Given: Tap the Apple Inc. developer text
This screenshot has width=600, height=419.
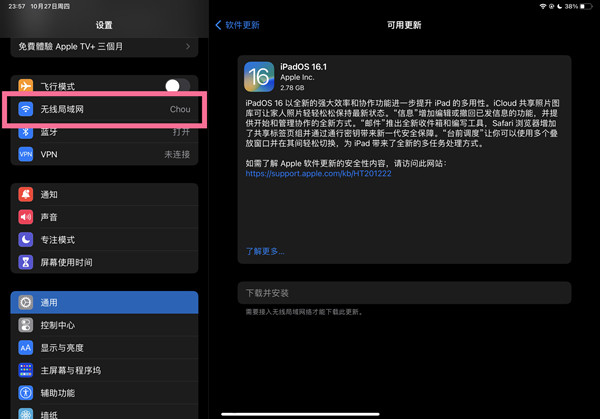Looking at the screenshot, I should click(x=297, y=77).
